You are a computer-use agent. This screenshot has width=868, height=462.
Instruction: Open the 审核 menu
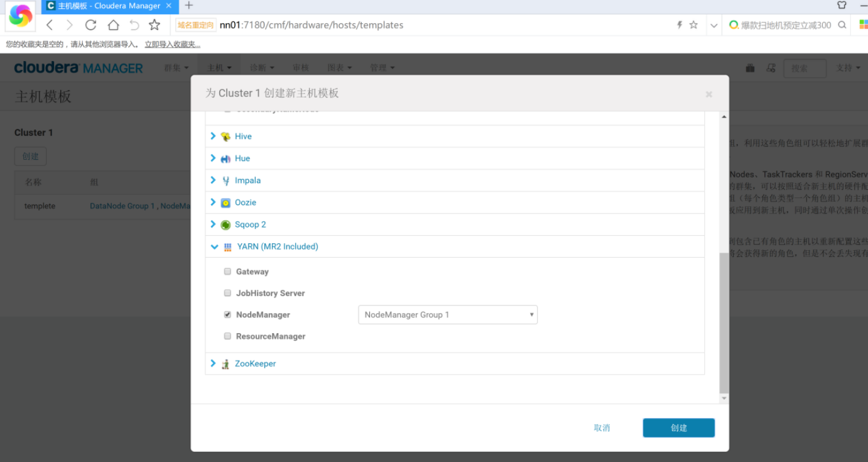[x=301, y=68]
